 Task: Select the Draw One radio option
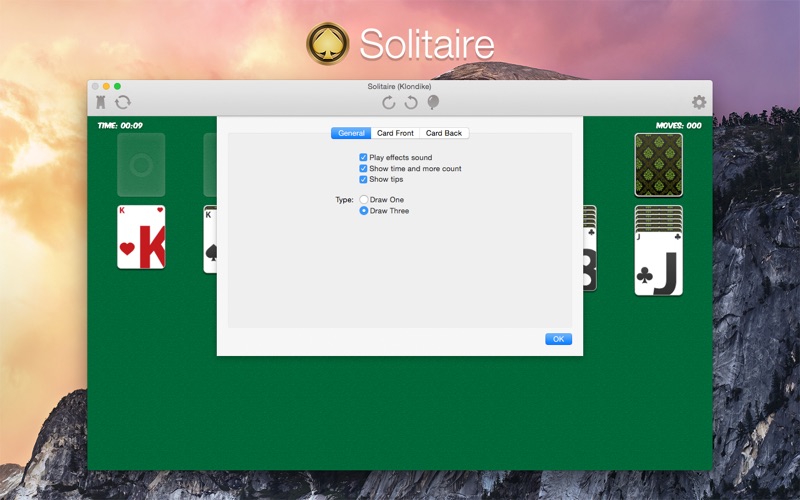364,199
